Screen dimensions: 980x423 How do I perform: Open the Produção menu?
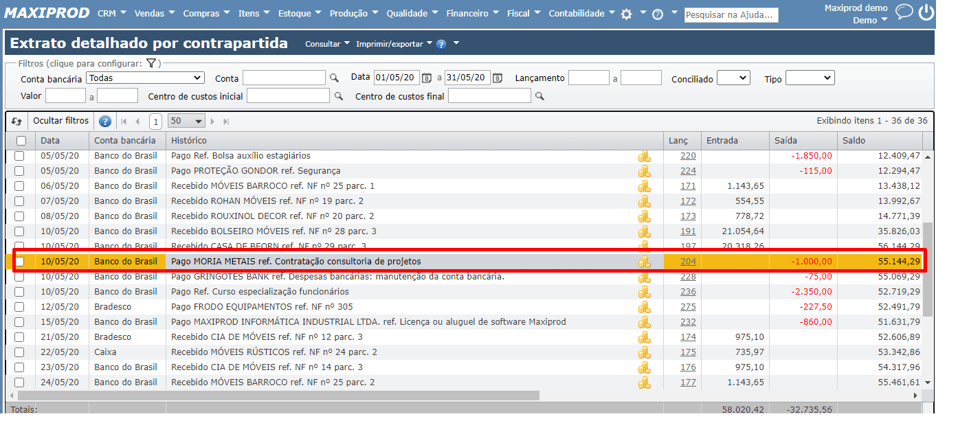pos(354,14)
